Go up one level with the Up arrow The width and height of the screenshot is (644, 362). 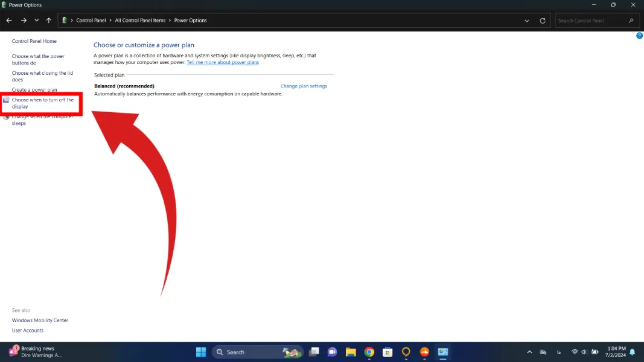(49, 21)
